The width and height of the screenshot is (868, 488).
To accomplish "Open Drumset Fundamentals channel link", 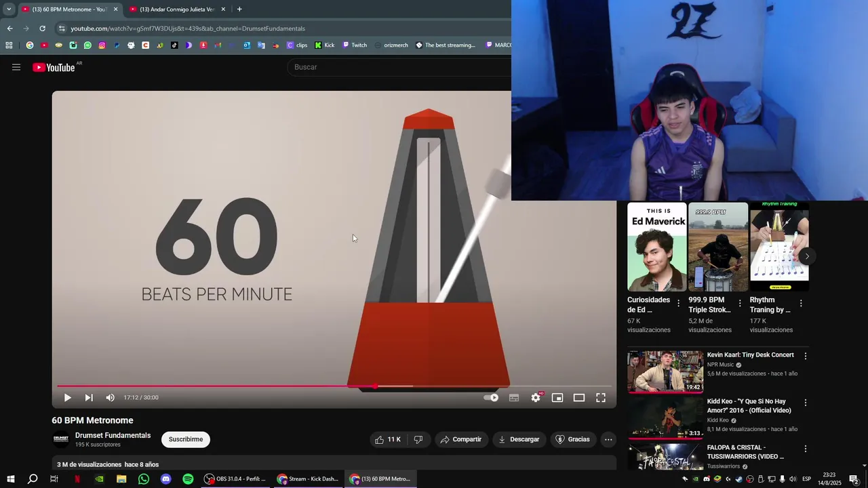I will (x=113, y=435).
